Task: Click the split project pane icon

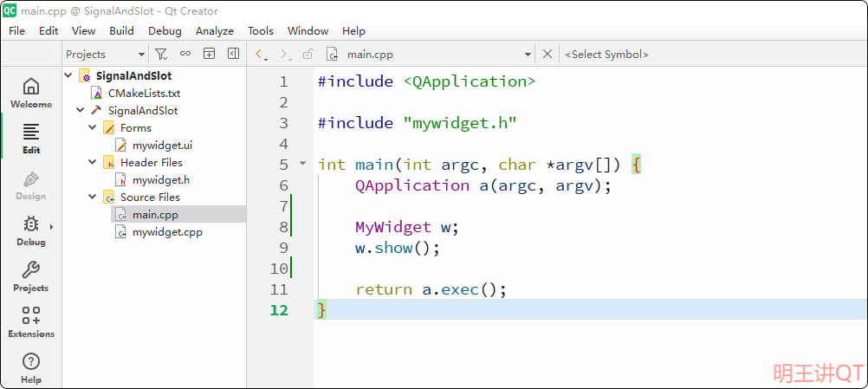Action: coord(209,54)
